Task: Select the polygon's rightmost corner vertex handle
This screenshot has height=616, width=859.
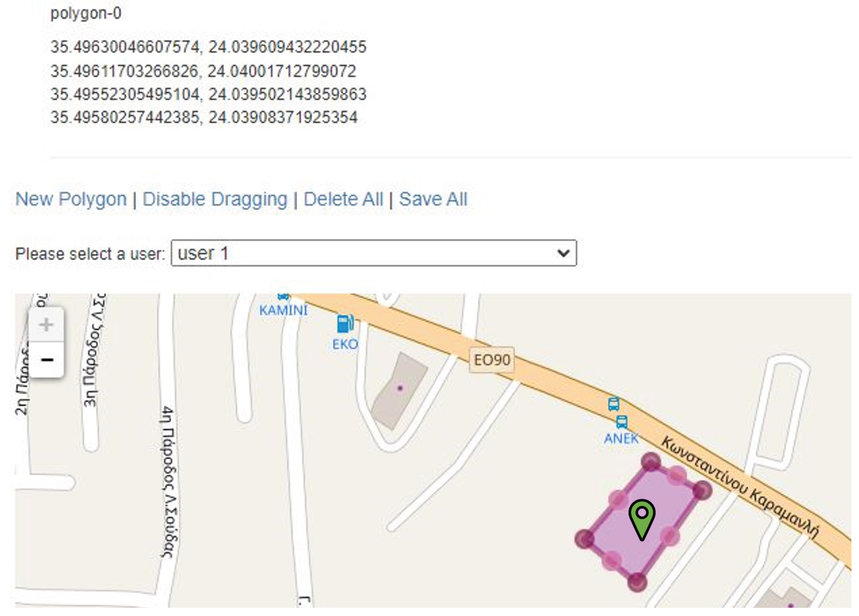Action: point(702,491)
